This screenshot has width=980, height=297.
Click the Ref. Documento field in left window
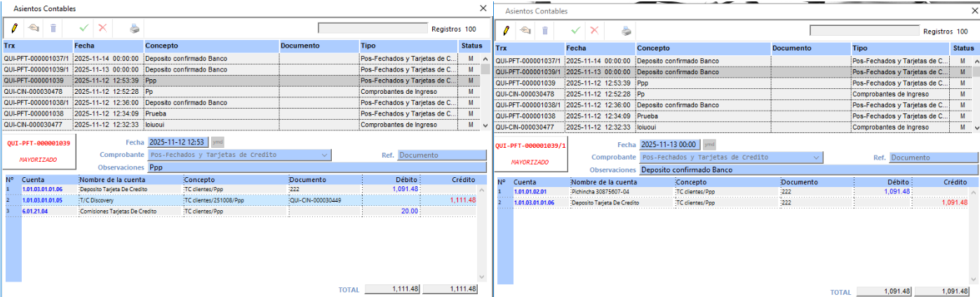click(441, 155)
